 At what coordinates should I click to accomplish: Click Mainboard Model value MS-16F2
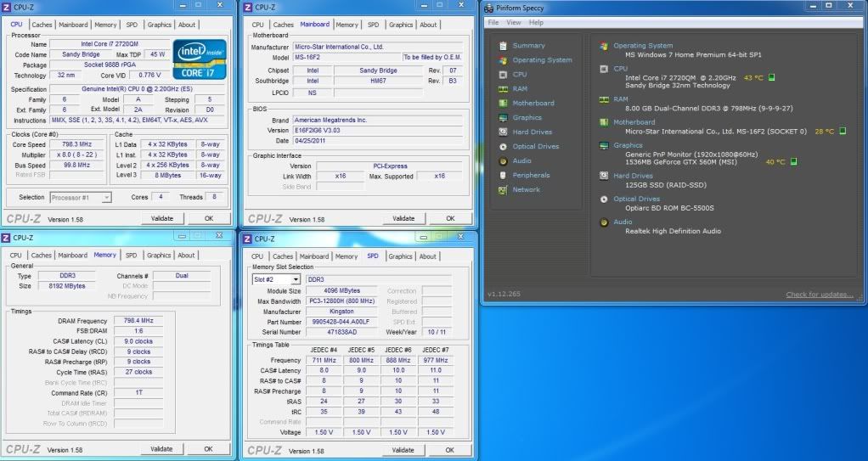click(347, 58)
